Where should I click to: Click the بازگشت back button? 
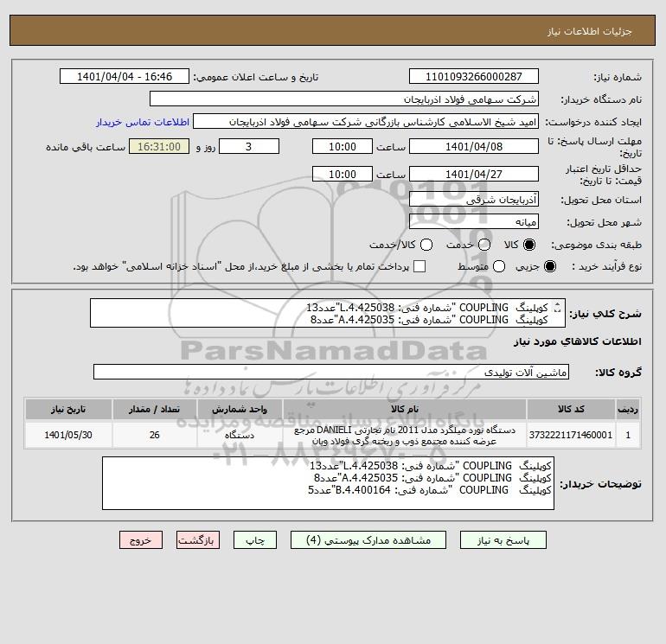(198, 540)
